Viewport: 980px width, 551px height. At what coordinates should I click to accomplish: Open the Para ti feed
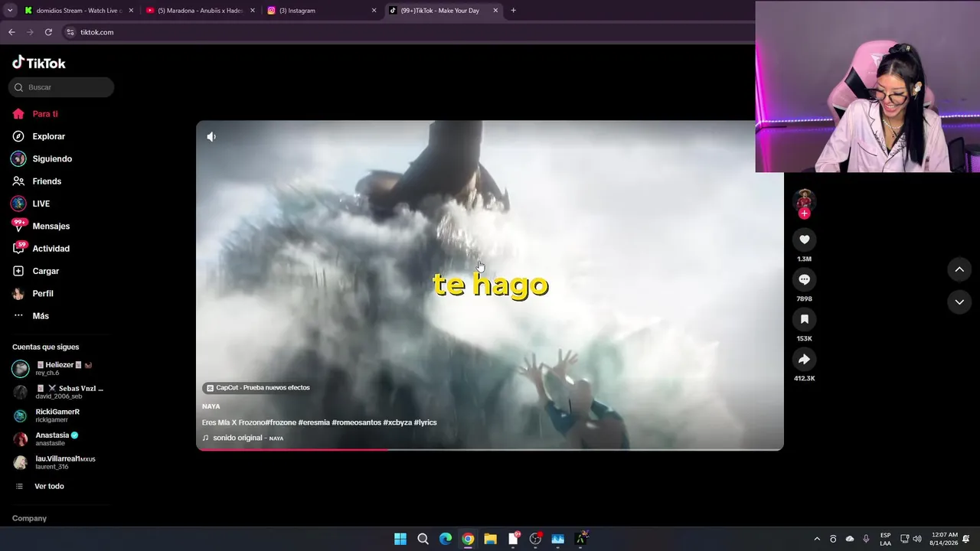pyautogui.click(x=45, y=114)
